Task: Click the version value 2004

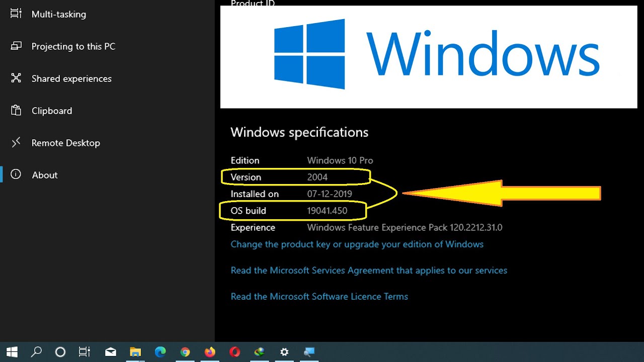Action: tap(317, 177)
